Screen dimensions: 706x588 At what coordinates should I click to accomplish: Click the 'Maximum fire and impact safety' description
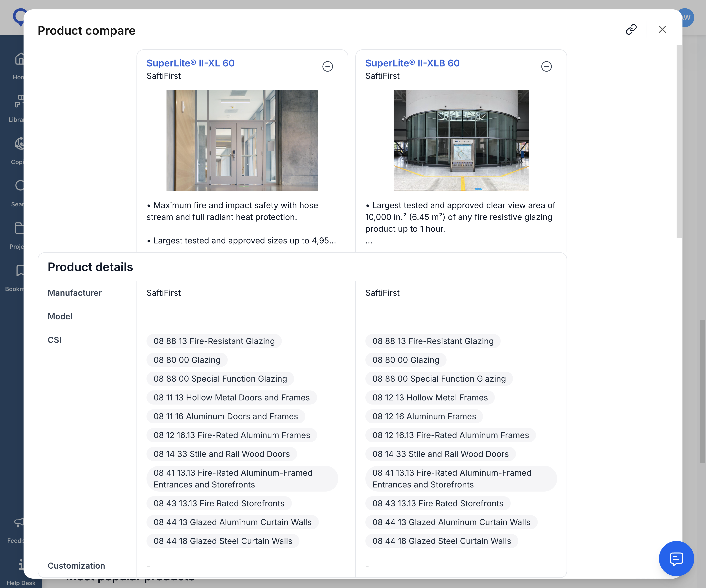[x=232, y=211]
